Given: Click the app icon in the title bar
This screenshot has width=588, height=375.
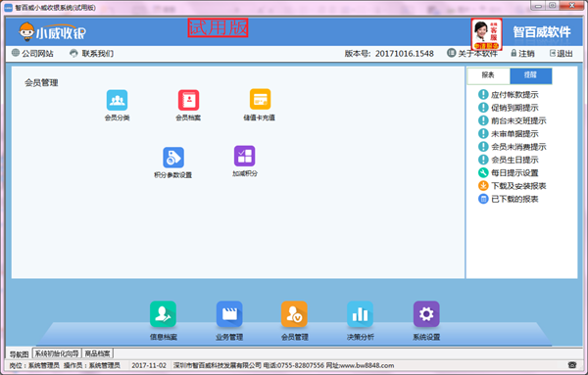Looking at the screenshot, I should click(8, 8).
